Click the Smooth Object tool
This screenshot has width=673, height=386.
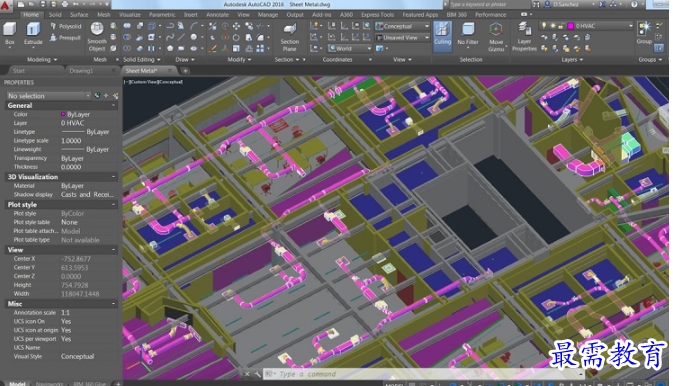[x=97, y=36]
